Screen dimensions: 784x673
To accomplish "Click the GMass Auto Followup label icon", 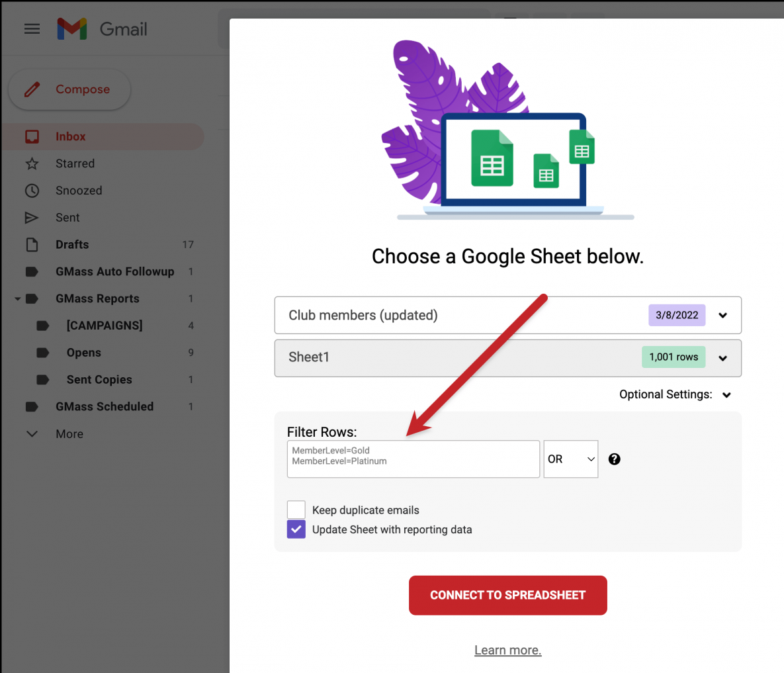I will 32,271.
